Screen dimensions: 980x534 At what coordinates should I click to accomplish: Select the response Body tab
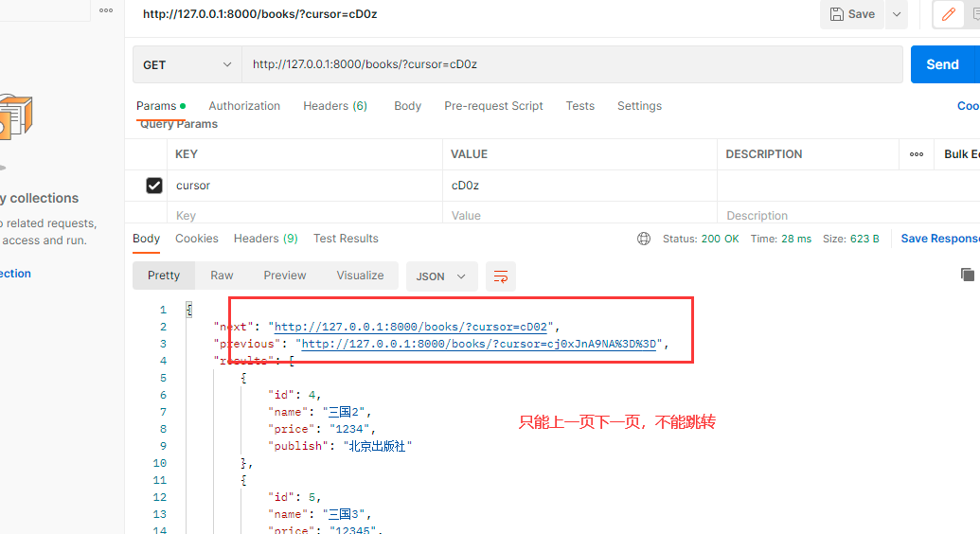coord(146,239)
